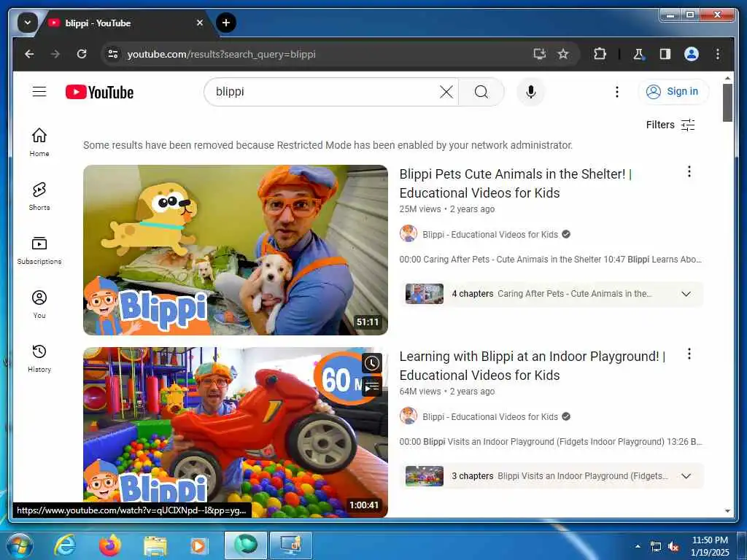Close the blippi - YouTube tab

(200, 23)
